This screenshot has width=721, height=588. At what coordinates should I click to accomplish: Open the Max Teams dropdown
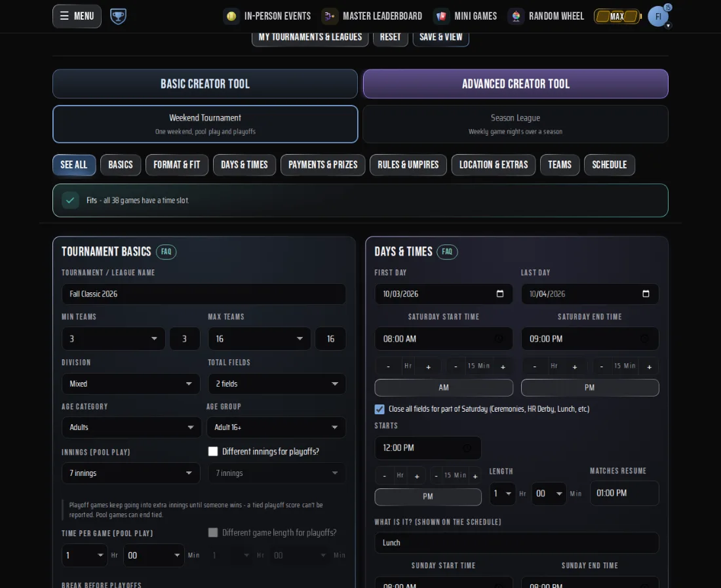pyautogui.click(x=260, y=339)
